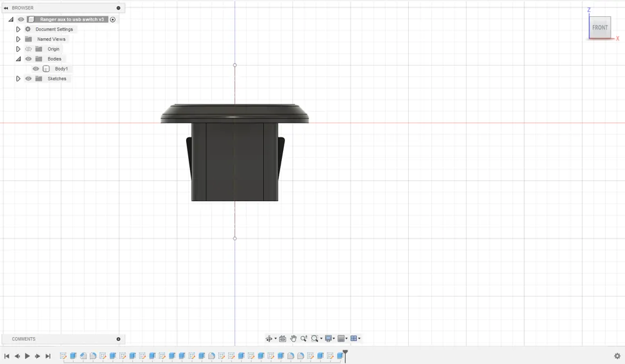Click the Named Views folder icon
This screenshot has width=625, height=364.
click(x=28, y=39)
